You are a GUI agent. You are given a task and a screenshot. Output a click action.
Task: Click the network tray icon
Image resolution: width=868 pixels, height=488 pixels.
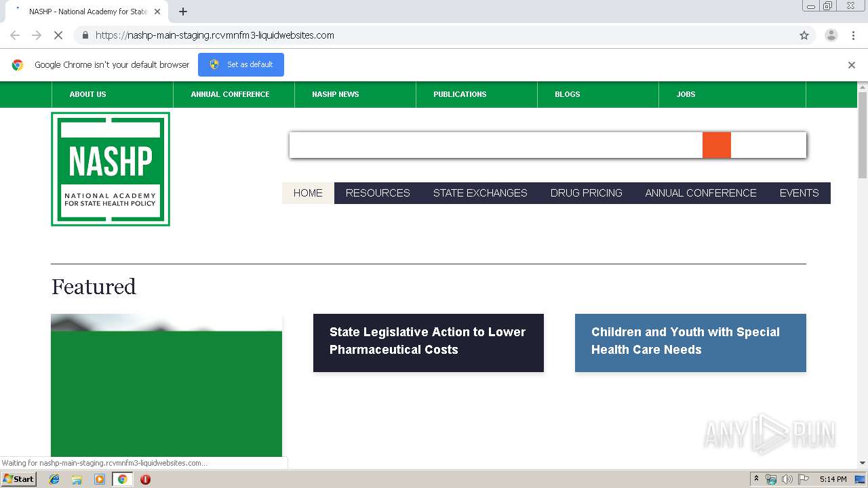(x=771, y=479)
